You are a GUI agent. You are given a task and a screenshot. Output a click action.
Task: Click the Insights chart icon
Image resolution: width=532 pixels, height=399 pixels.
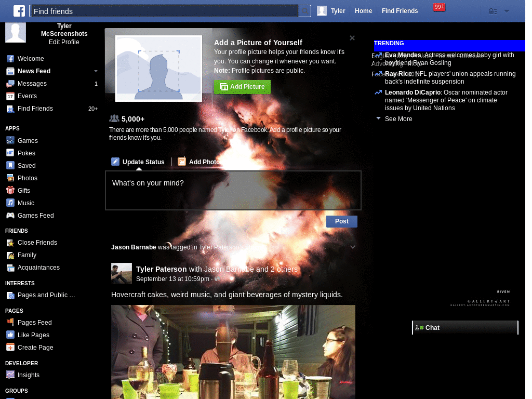point(10,375)
